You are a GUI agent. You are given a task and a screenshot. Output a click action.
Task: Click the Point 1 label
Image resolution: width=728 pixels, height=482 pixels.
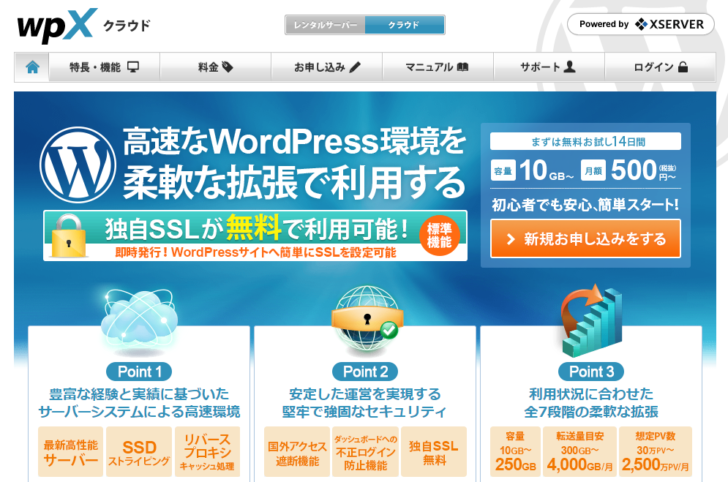(139, 371)
